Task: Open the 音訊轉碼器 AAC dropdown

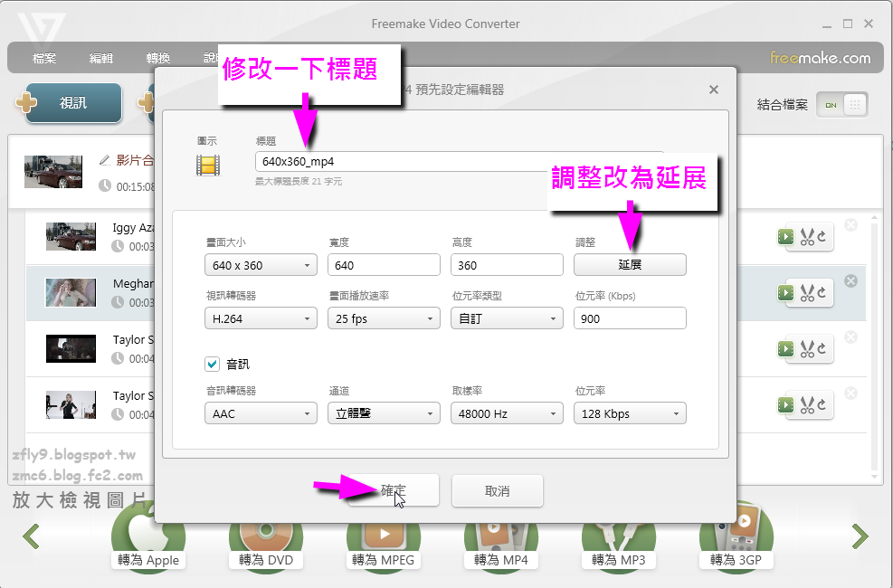Action: click(261, 413)
